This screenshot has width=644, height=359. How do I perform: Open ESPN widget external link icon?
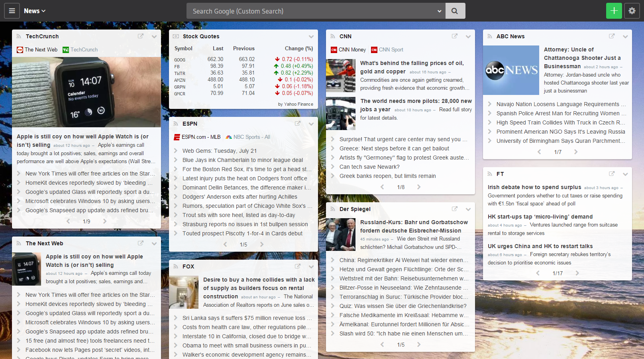pyautogui.click(x=298, y=124)
